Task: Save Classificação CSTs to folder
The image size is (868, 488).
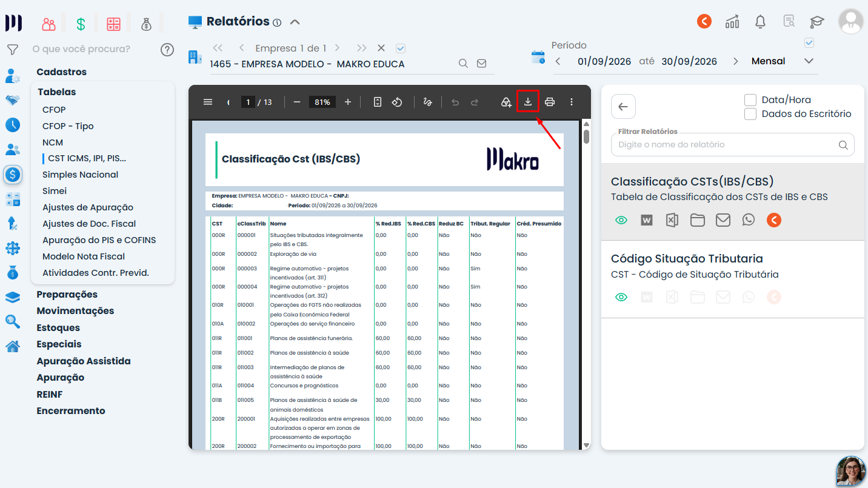Action: 698,220
